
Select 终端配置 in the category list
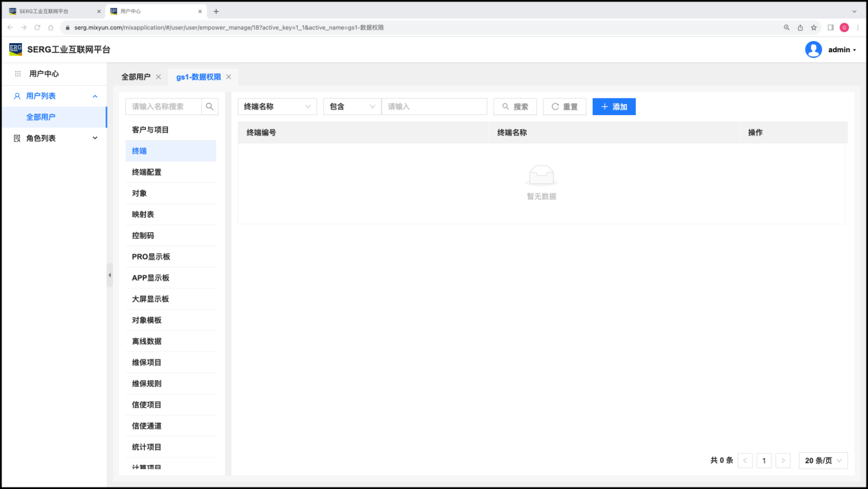pyautogui.click(x=147, y=172)
